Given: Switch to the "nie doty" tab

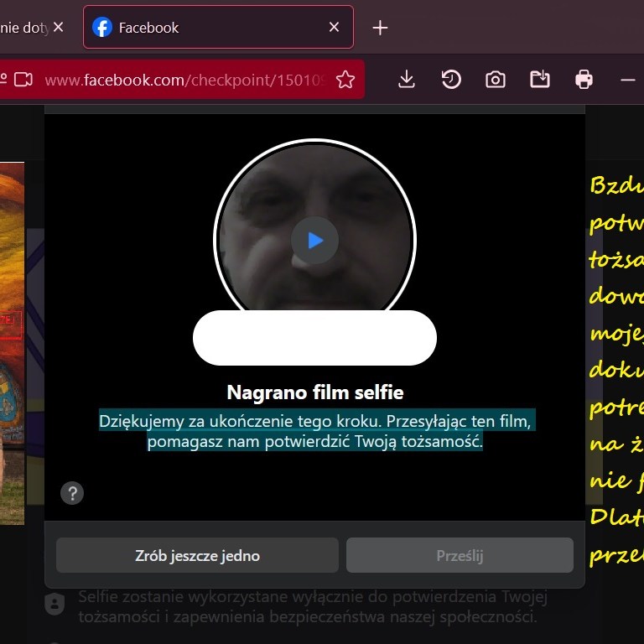Looking at the screenshot, I should [23, 28].
